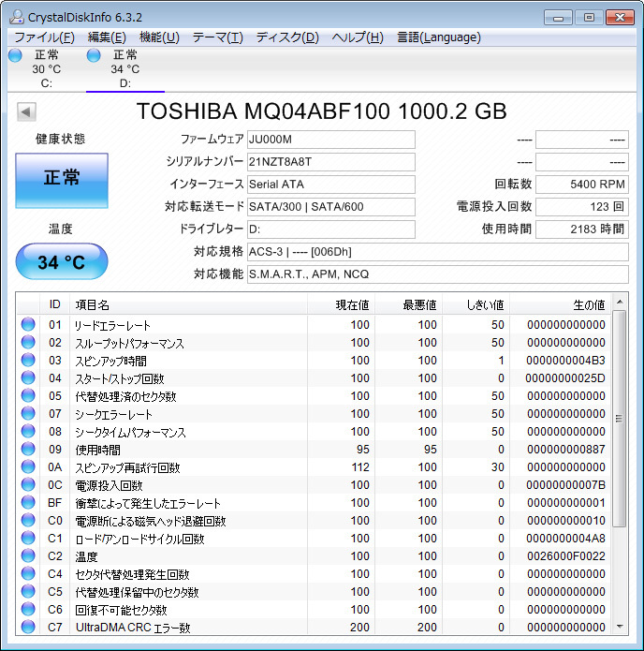Click the standard field ACS-3
This screenshot has height=651, width=644.
pos(438,252)
